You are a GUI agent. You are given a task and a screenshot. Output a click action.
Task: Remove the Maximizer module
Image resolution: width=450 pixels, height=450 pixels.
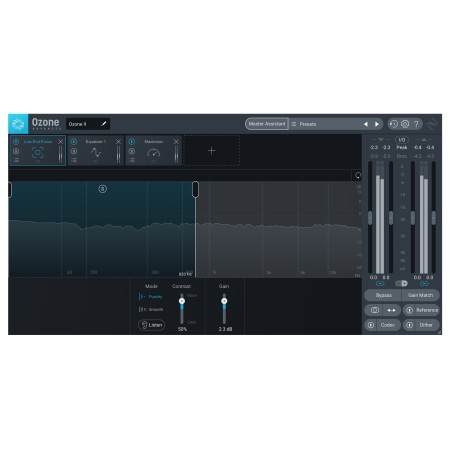click(x=176, y=142)
